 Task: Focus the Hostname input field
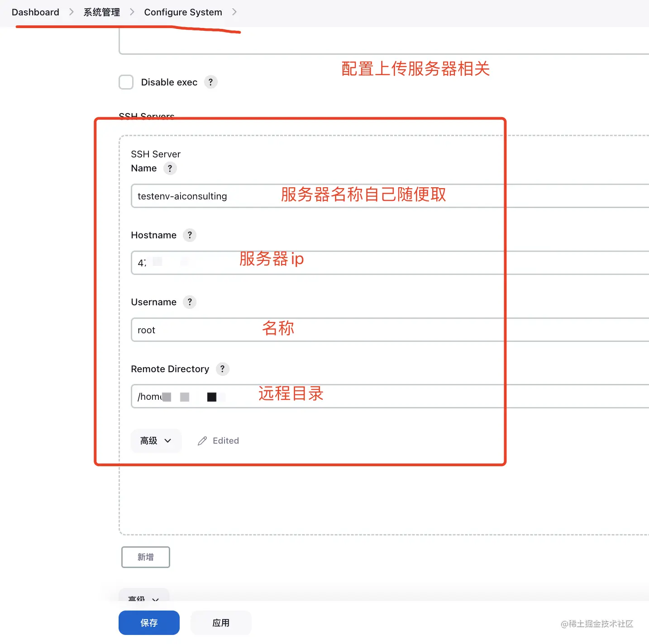click(390, 263)
